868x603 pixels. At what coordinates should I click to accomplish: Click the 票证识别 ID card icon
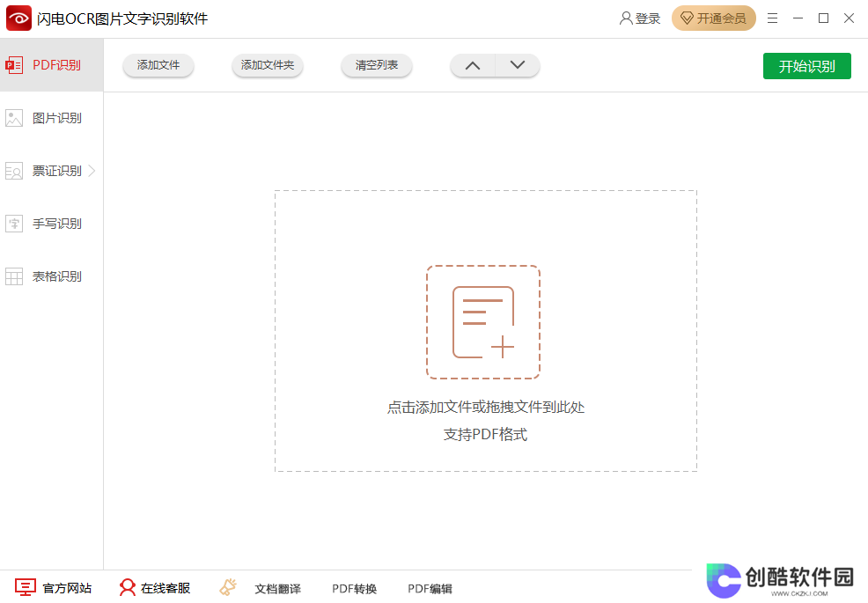click(x=14, y=171)
